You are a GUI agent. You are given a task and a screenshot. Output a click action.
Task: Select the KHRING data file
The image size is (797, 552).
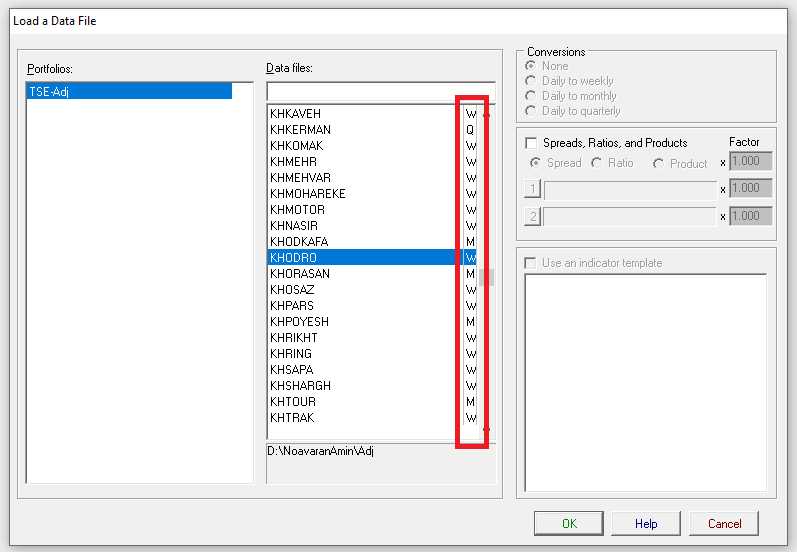click(x=373, y=354)
